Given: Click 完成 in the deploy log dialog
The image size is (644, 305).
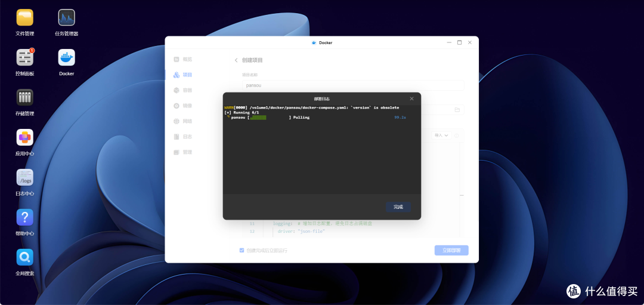Looking at the screenshot, I should click(398, 207).
